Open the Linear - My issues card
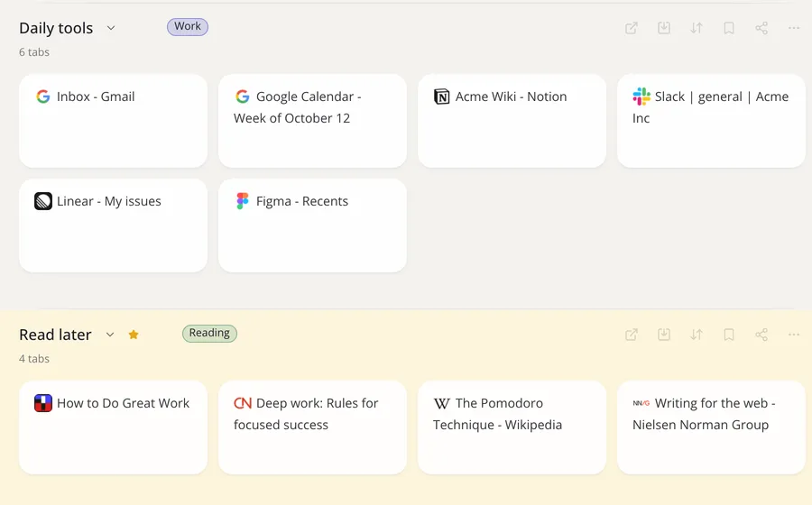 114,225
